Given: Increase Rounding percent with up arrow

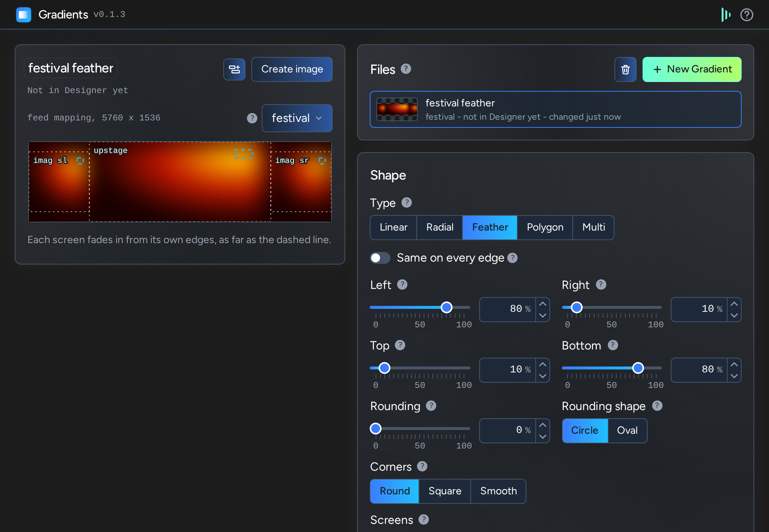Looking at the screenshot, I should (543, 425).
